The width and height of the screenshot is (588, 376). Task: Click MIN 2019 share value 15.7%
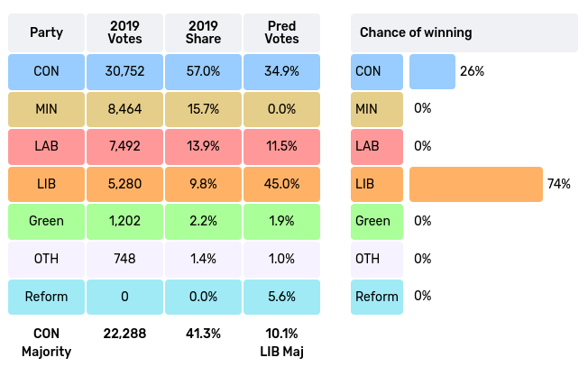203,108
